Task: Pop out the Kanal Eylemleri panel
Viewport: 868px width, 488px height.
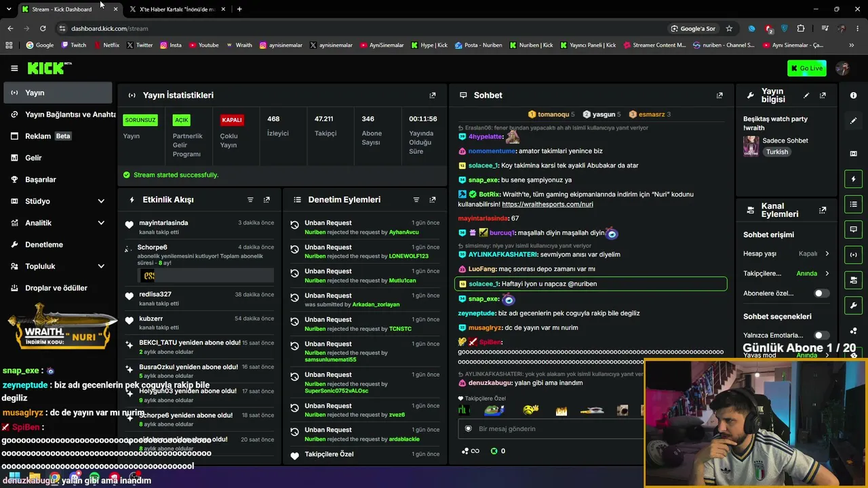Action: 823,210
